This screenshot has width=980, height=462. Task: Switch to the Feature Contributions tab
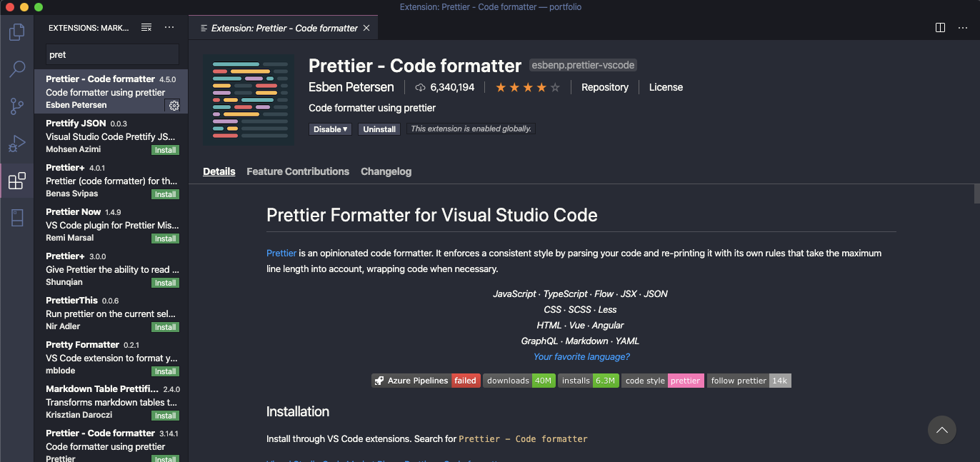(297, 171)
